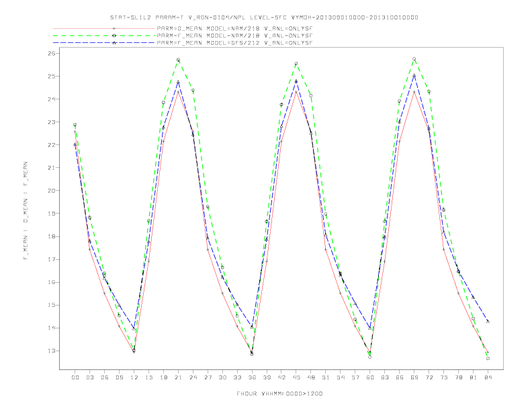Click x-axis forecast hour label 09
The width and height of the screenshot is (532, 411).
point(119,377)
